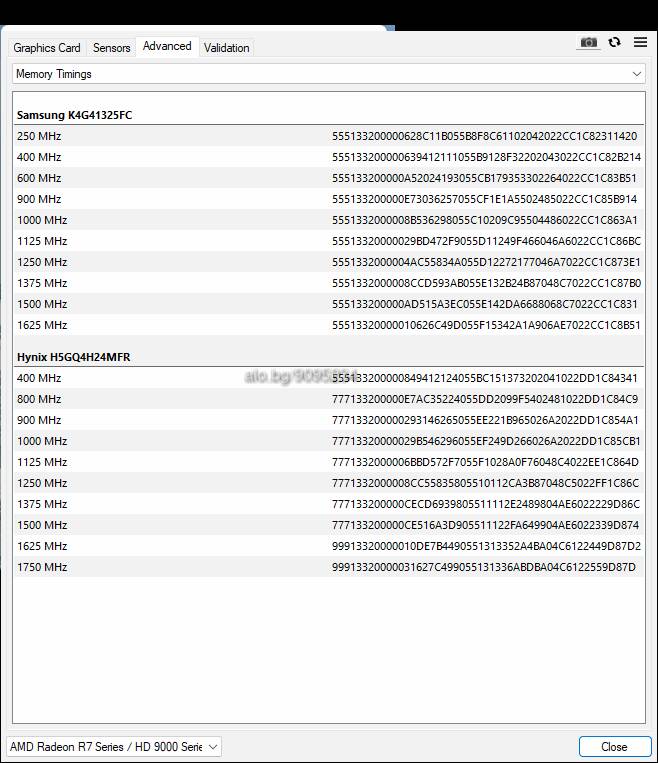Select the Hynix 900 MHz timing row
658x763 pixels.
[329, 420]
